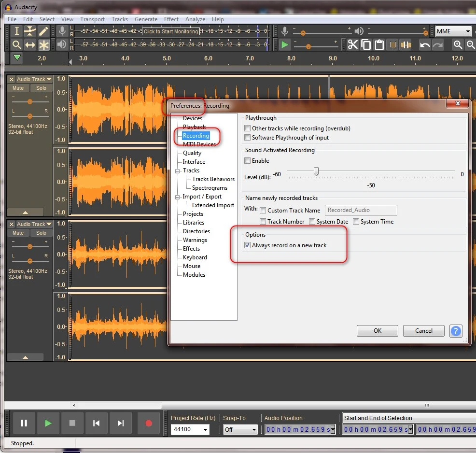Choose the Zoom magnifier tool
The width and height of the screenshot is (476, 453).
tap(17, 45)
